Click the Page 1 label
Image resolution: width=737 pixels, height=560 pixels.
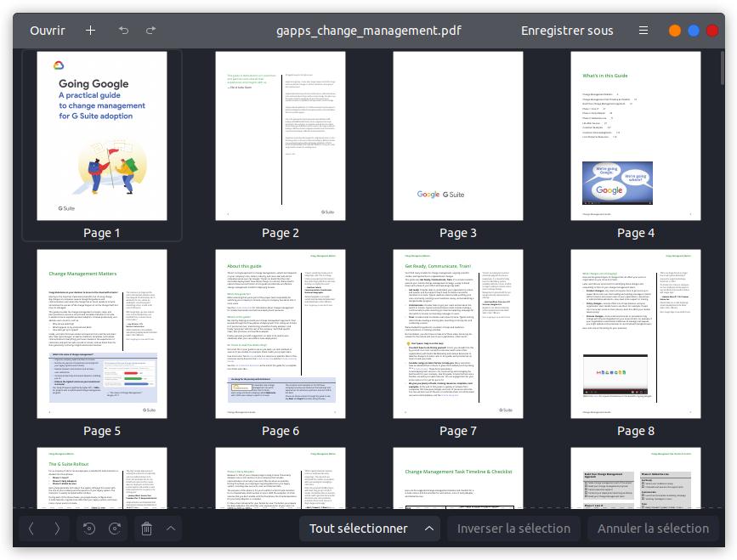(101, 233)
